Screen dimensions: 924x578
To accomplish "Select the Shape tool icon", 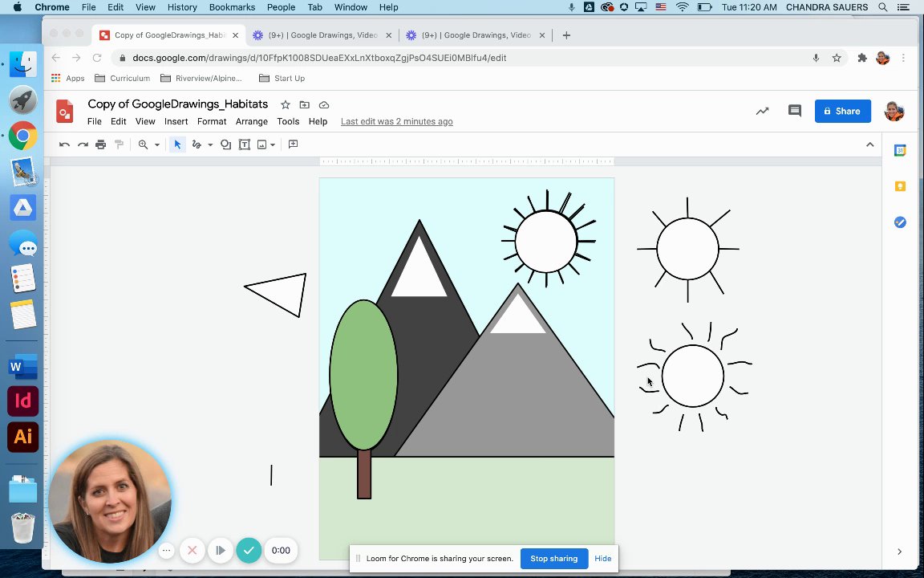I will pyautogui.click(x=225, y=144).
